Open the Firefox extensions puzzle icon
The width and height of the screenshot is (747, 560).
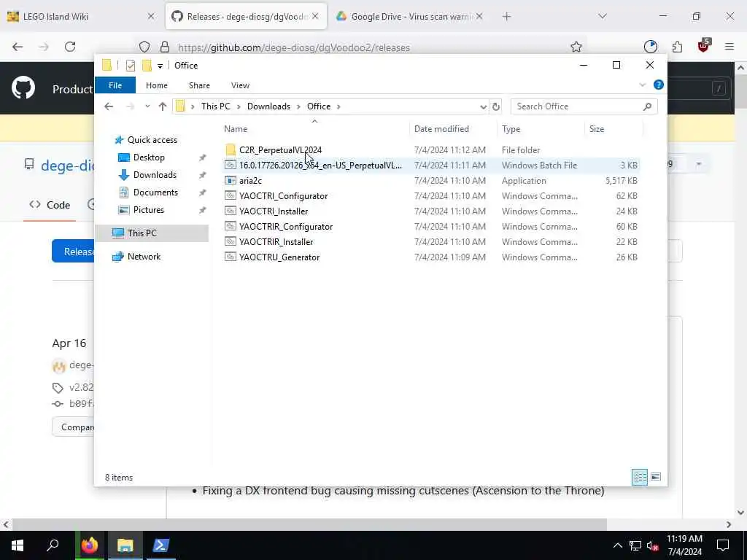(677, 47)
